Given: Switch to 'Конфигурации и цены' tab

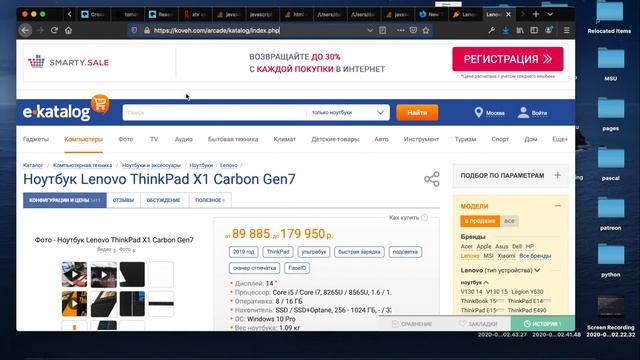Looking at the screenshot, I should 64,200.
